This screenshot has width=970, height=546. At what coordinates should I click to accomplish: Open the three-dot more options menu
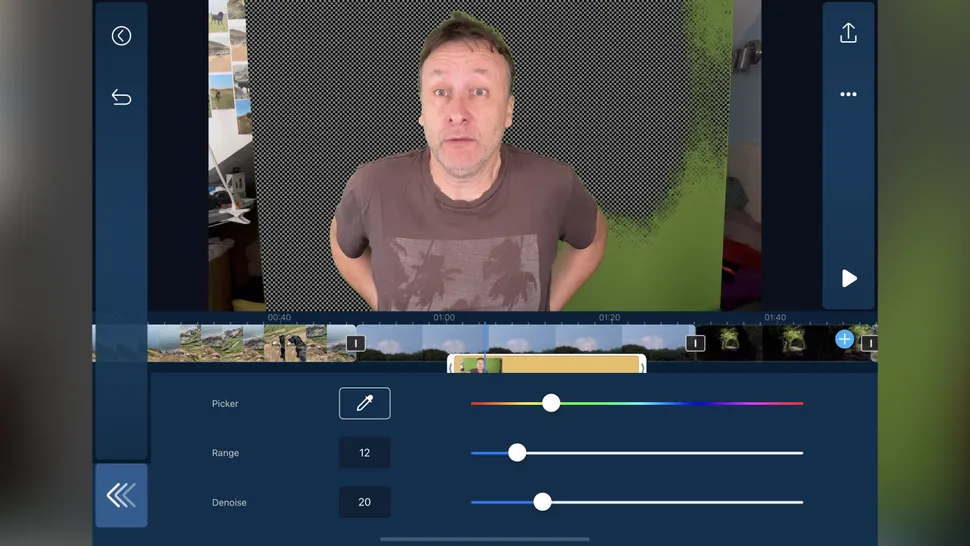pos(848,94)
